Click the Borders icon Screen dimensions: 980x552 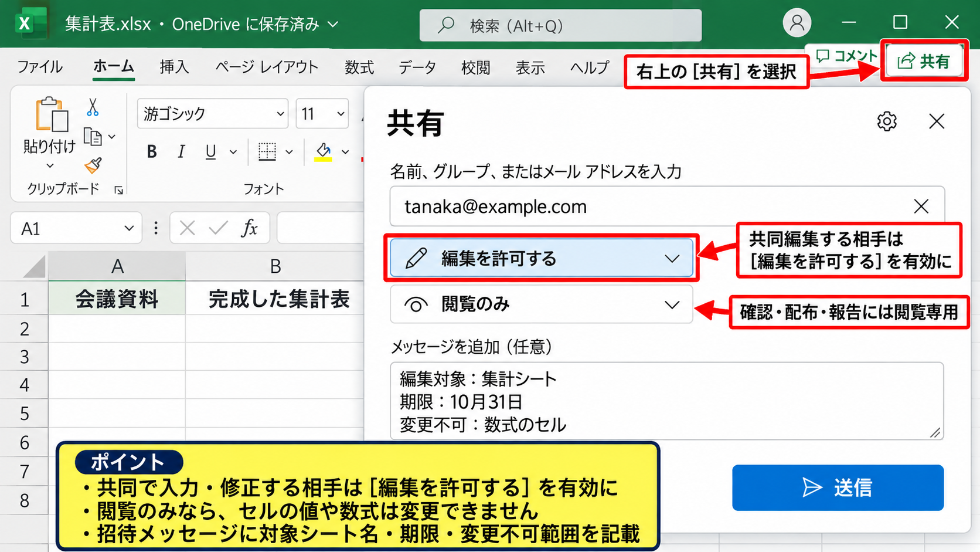267,152
